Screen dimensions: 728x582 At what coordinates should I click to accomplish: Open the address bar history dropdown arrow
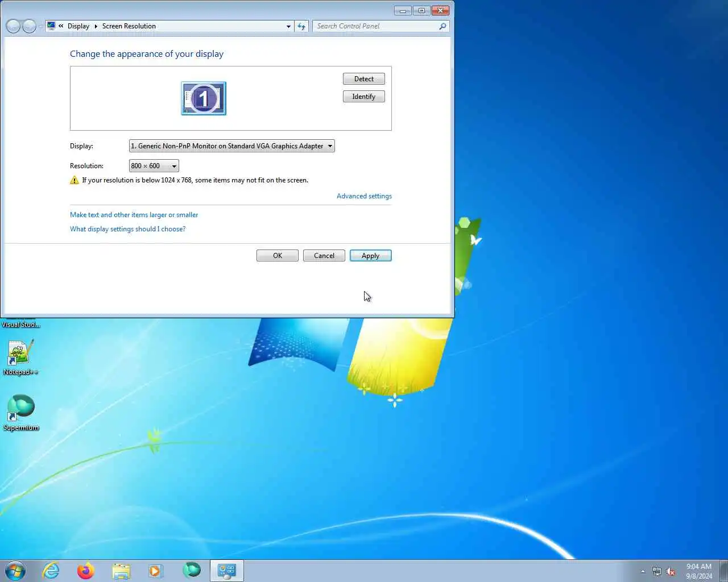[x=288, y=26]
